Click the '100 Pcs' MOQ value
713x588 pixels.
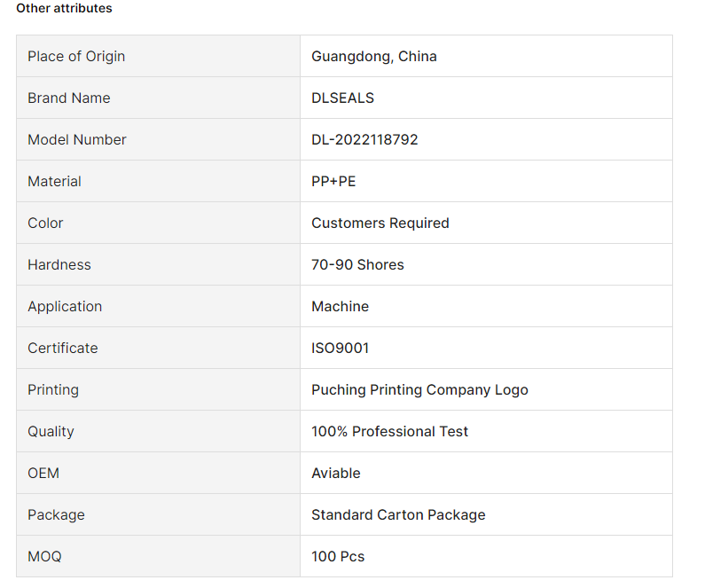338,556
